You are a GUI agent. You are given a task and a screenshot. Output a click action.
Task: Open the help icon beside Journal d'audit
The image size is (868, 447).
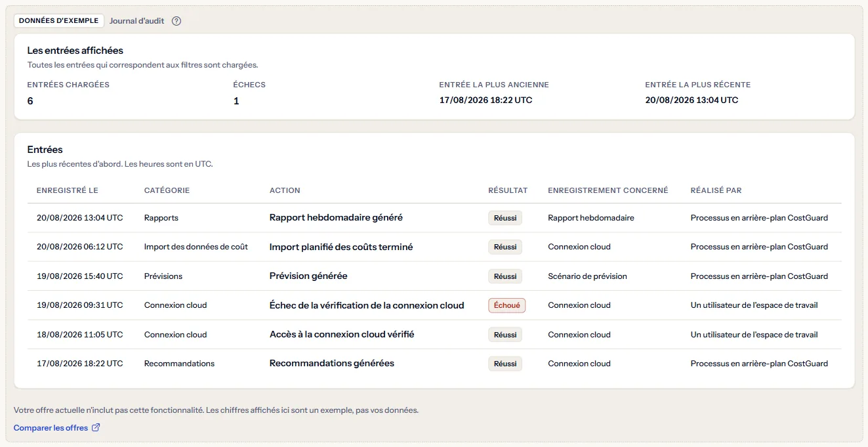pyautogui.click(x=176, y=21)
